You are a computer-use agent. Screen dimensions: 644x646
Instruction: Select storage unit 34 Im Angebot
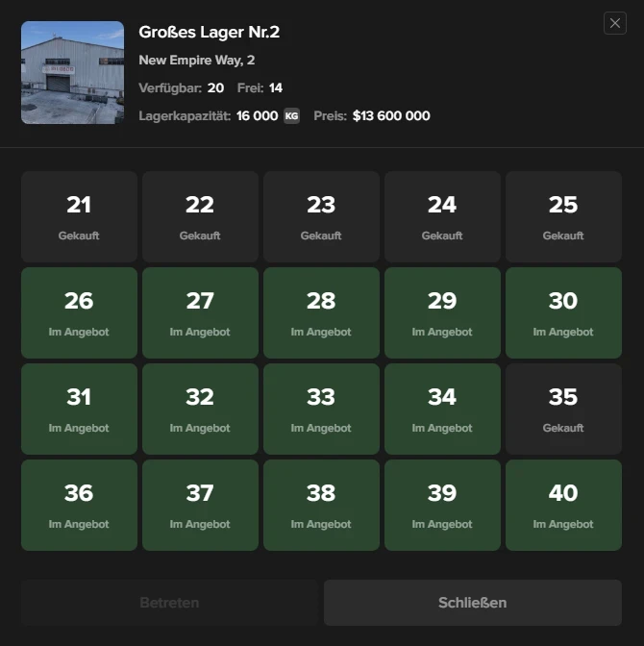point(442,410)
